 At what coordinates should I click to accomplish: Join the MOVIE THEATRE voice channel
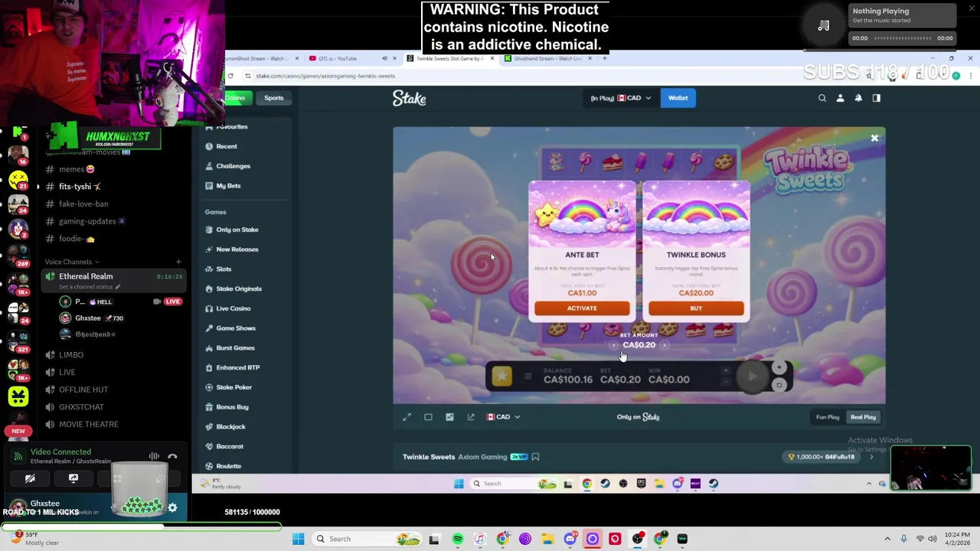[89, 424]
